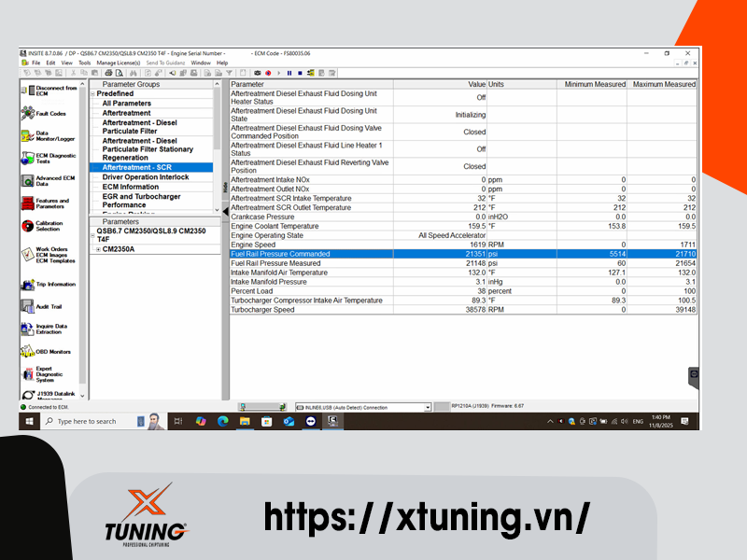Open Features and Parameters
This screenshot has width=747, height=560.
(x=28, y=203)
